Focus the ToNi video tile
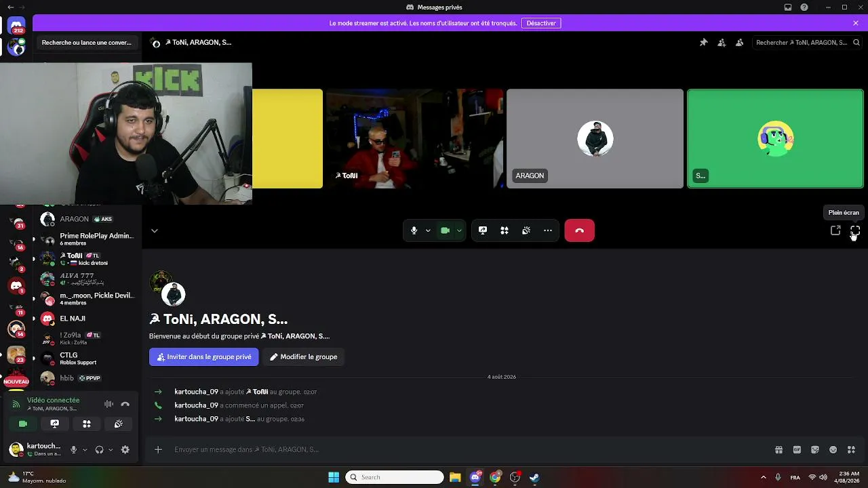This screenshot has height=488, width=868. 414,138
